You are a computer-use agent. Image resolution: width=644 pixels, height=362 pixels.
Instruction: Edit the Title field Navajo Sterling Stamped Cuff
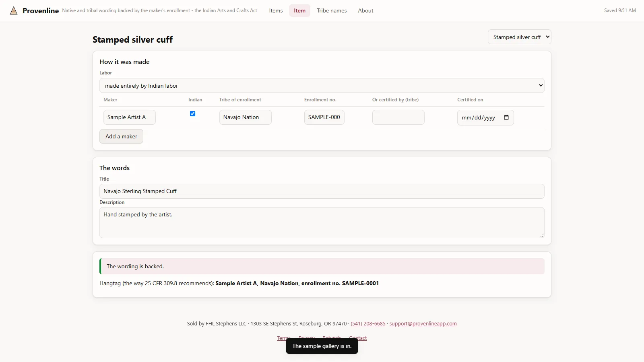[x=322, y=191]
